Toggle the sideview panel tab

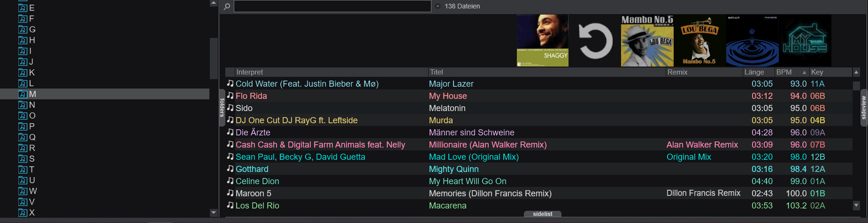pyautogui.click(x=863, y=108)
